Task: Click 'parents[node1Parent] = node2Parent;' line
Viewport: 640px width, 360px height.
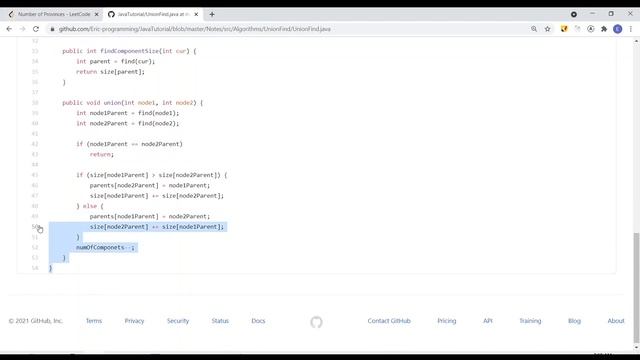Action: tap(150, 216)
